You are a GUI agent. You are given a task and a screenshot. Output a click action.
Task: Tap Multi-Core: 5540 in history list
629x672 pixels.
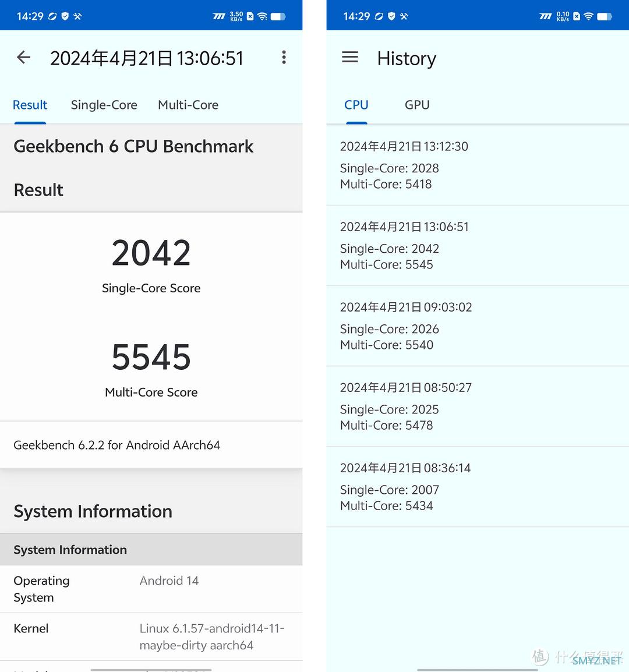(x=387, y=345)
